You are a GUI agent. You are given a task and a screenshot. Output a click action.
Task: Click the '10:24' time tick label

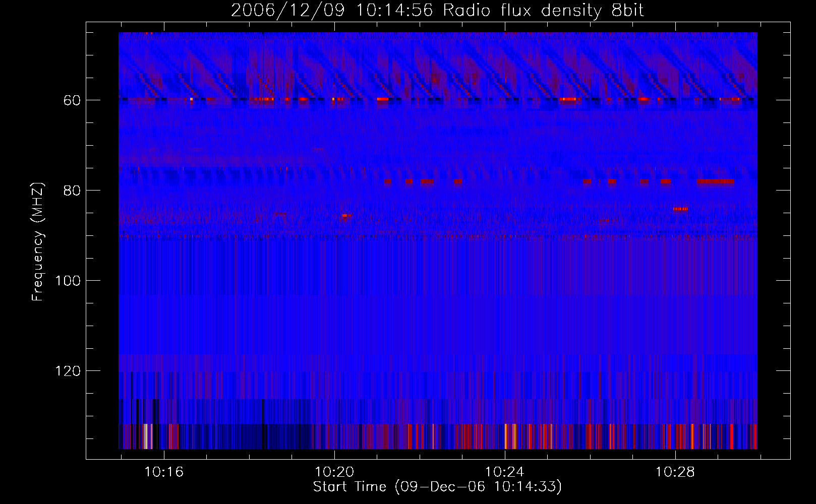[504, 472]
